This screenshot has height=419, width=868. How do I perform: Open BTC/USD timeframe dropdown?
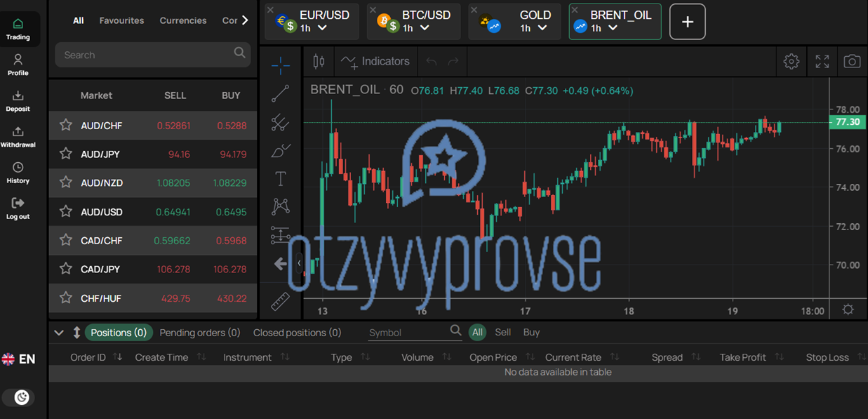coord(425,28)
